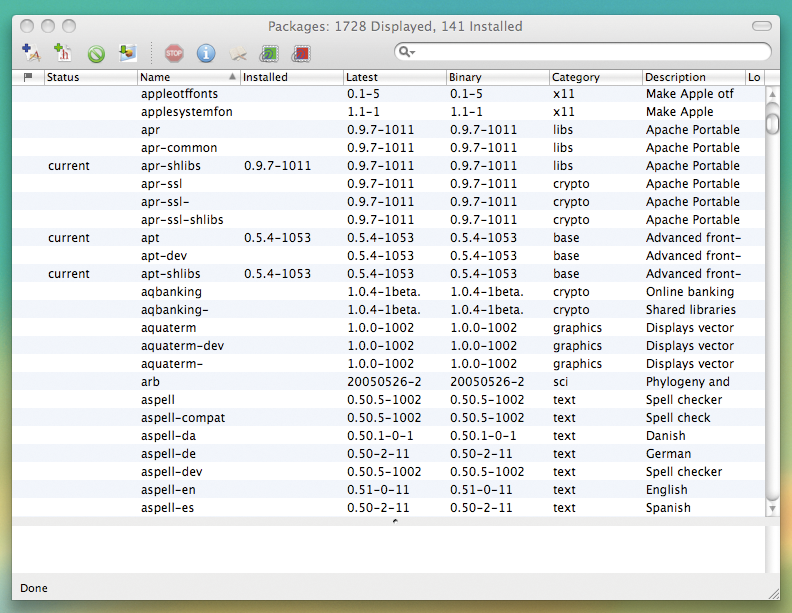Viewport: 792px width, 613px height.
Task: Click 'German' description for aspell-de
Action: coord(668,454)
